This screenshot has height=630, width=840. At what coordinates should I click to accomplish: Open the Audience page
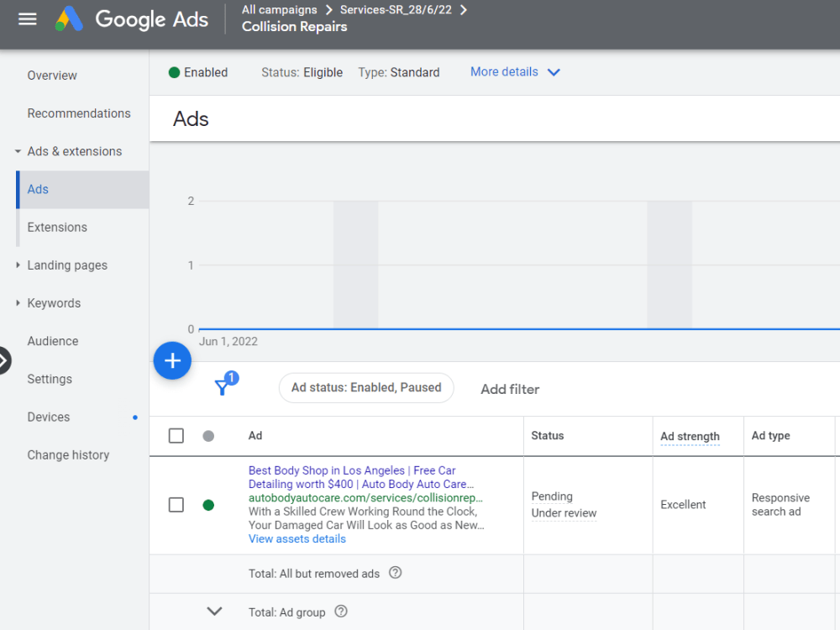(52, 341)
